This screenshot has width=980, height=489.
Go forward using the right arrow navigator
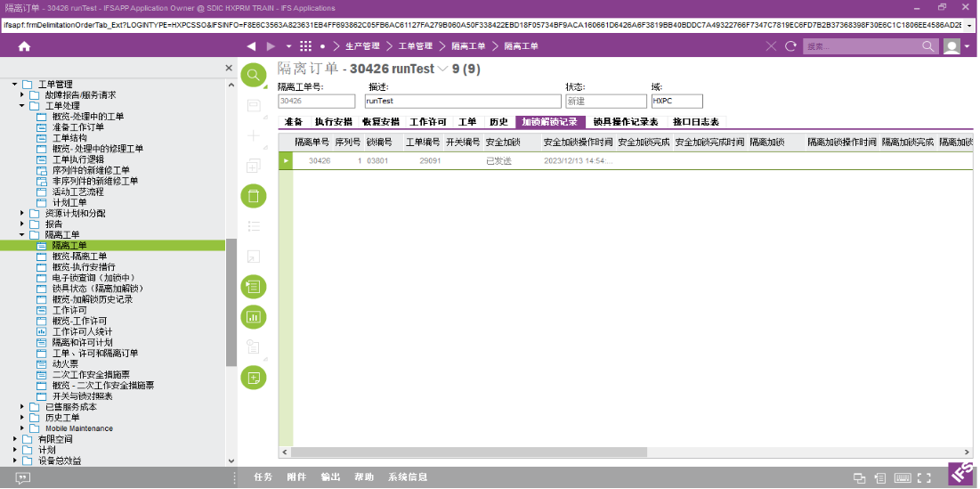(271, 46)
